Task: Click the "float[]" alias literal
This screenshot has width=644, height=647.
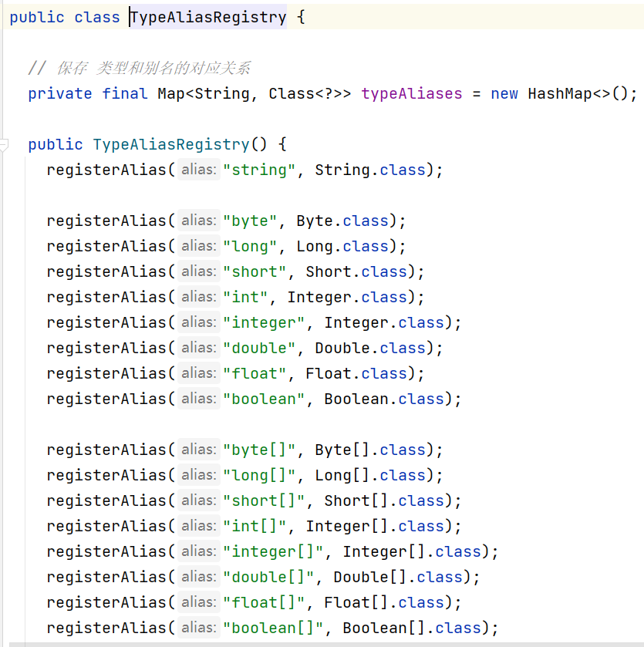Action: pyautogui.click(x=264, y=603)
